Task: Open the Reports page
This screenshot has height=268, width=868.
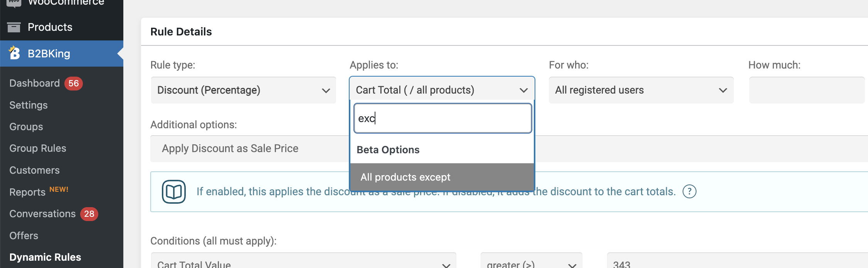Action: pos(27,192)
